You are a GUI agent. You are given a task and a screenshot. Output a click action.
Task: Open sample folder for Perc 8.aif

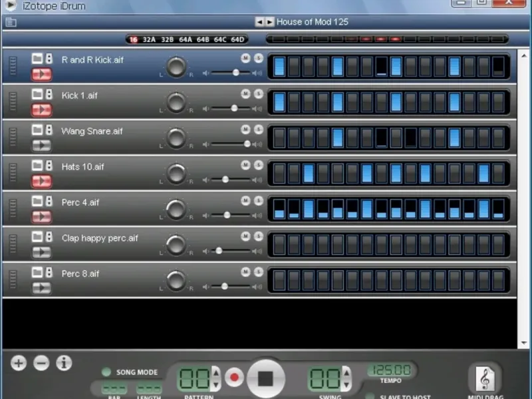click(37, 272)
